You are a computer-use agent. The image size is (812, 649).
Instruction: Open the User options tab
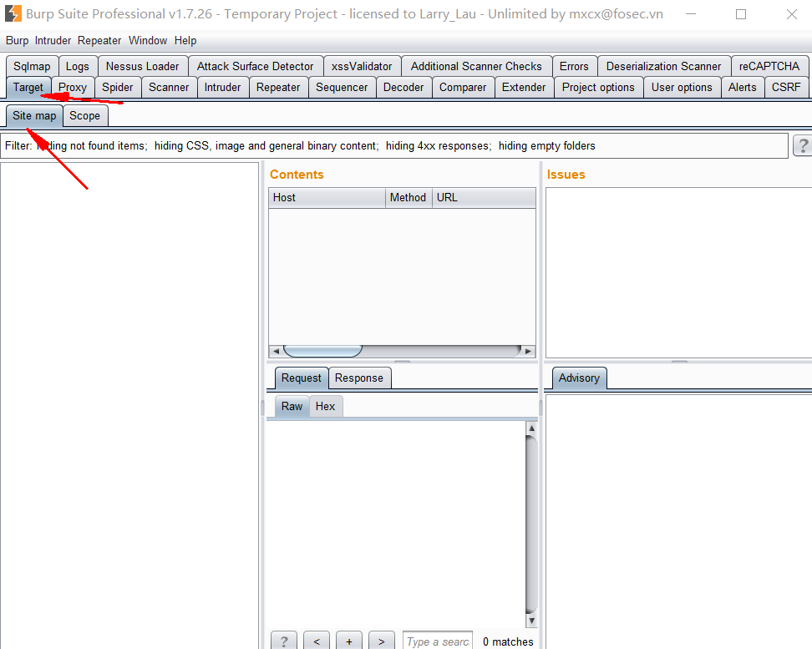click(682, 87)
